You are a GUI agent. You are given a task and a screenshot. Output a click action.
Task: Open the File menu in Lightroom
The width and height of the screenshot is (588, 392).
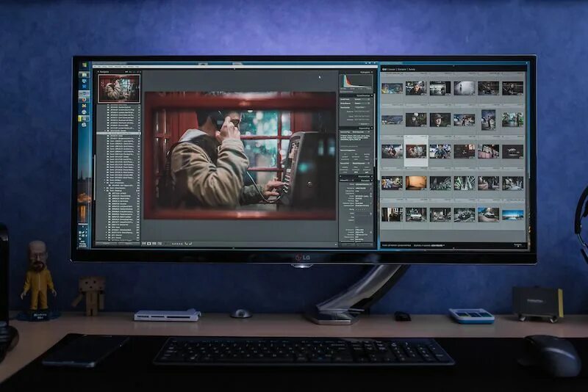(96, 67)
